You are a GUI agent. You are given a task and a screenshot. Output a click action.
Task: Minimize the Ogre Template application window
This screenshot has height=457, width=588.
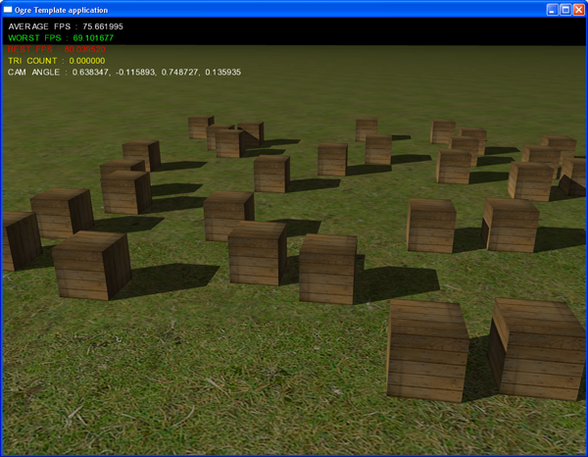(x=552, y=10)
